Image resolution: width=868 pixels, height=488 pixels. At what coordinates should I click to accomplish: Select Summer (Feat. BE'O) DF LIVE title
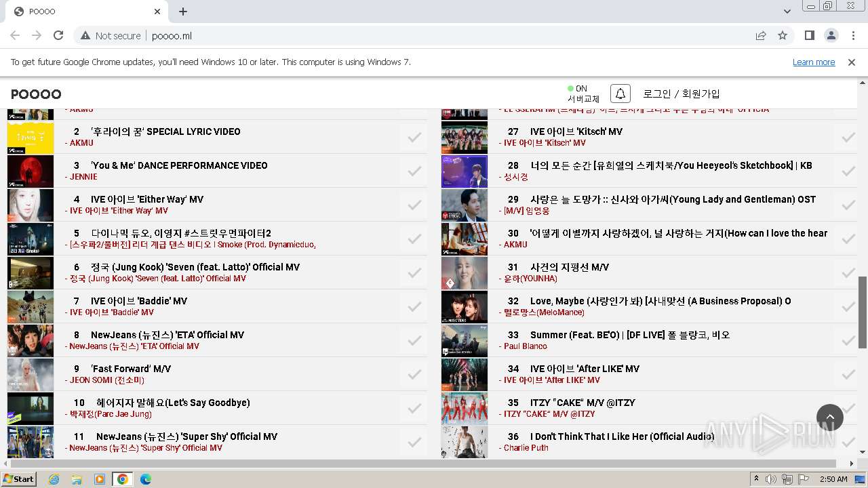point(630,335)
